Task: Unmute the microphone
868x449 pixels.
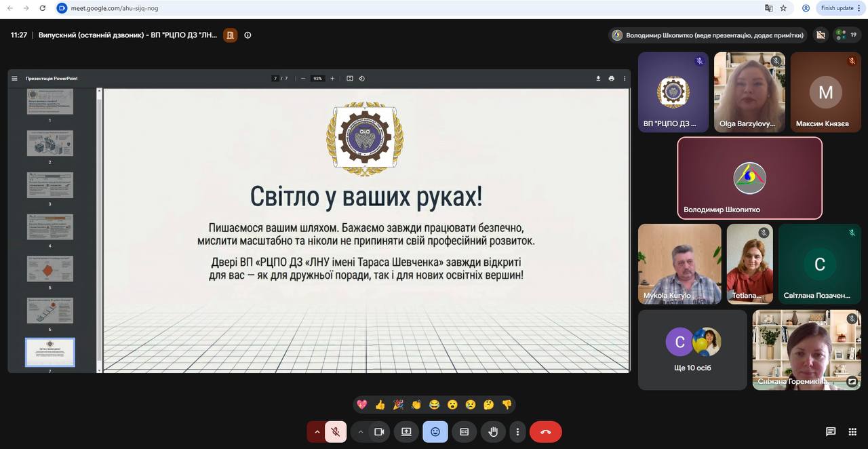Action: coord(336,432)
